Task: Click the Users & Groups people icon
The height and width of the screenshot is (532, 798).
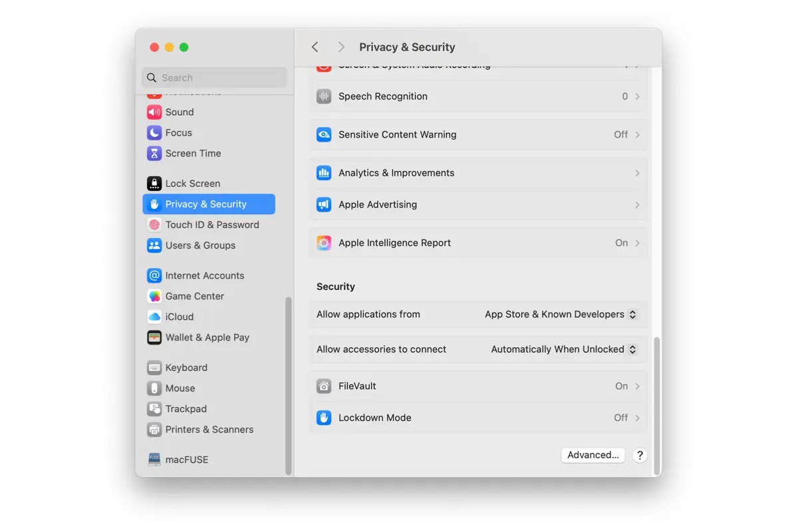Action: (x=154, y=245)
